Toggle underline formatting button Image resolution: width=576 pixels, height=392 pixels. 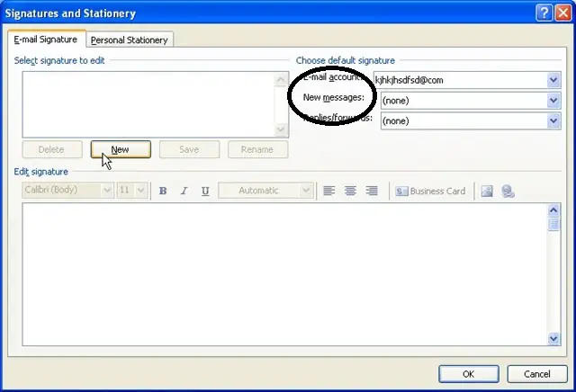205,191
